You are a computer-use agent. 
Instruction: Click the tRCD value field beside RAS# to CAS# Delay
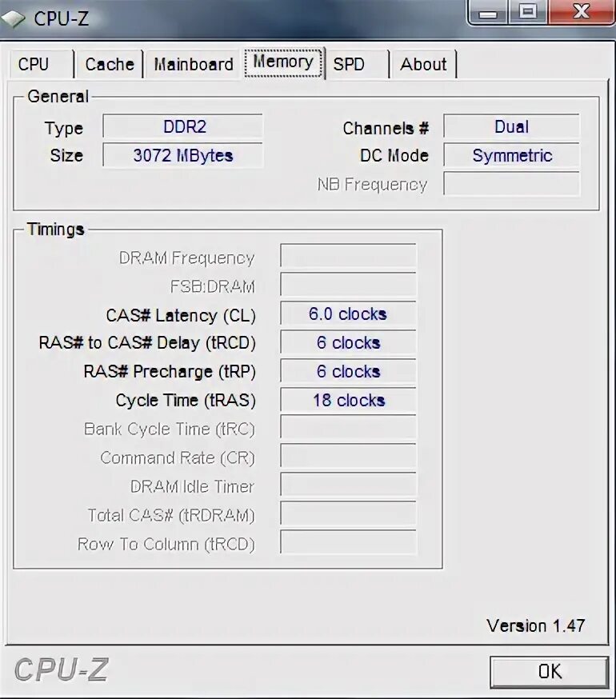pyautogui.click(x=348, y=342)
